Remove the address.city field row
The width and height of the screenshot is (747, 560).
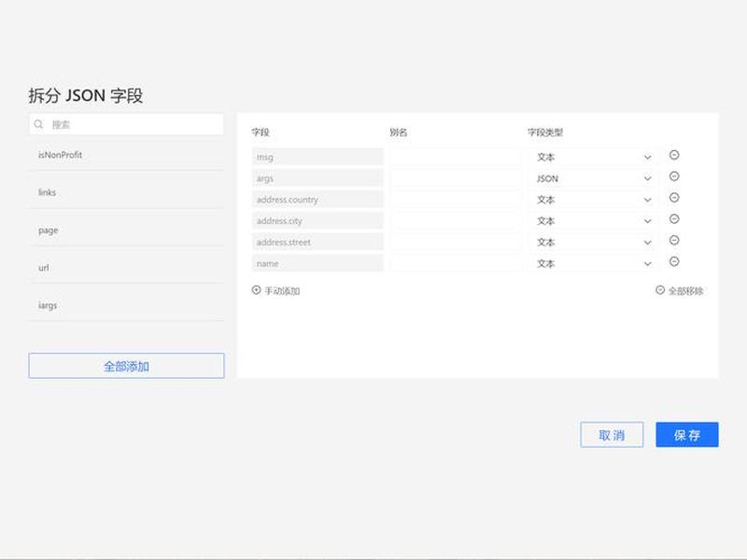(674, 219)
